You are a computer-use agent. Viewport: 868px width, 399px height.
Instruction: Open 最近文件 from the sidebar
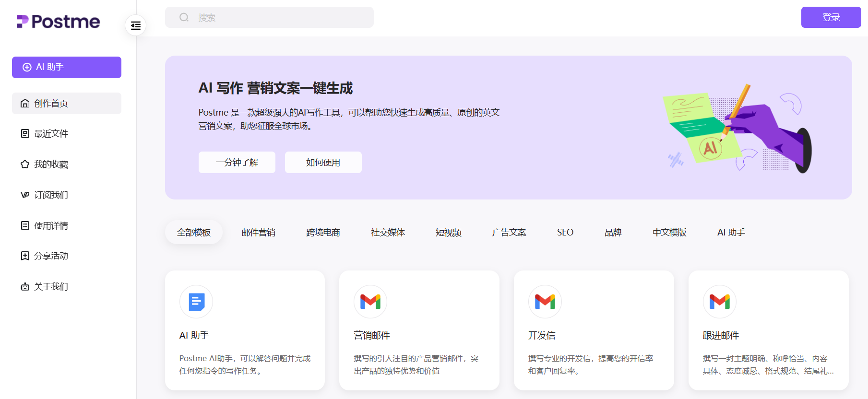(51, 134)
